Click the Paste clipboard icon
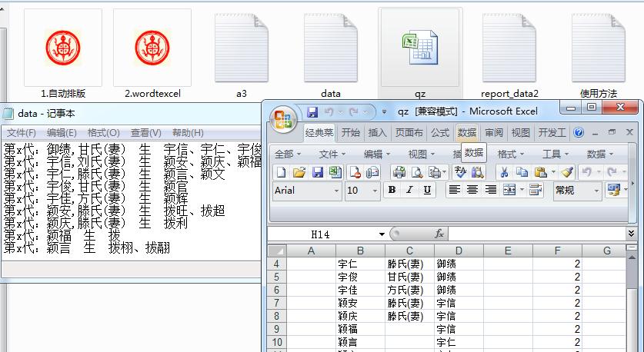 [542, 172]
